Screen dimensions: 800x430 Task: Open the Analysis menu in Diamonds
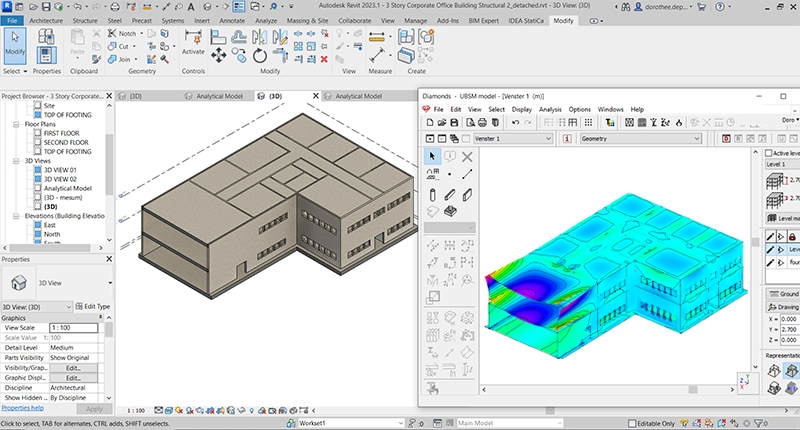tap(550, 109)
